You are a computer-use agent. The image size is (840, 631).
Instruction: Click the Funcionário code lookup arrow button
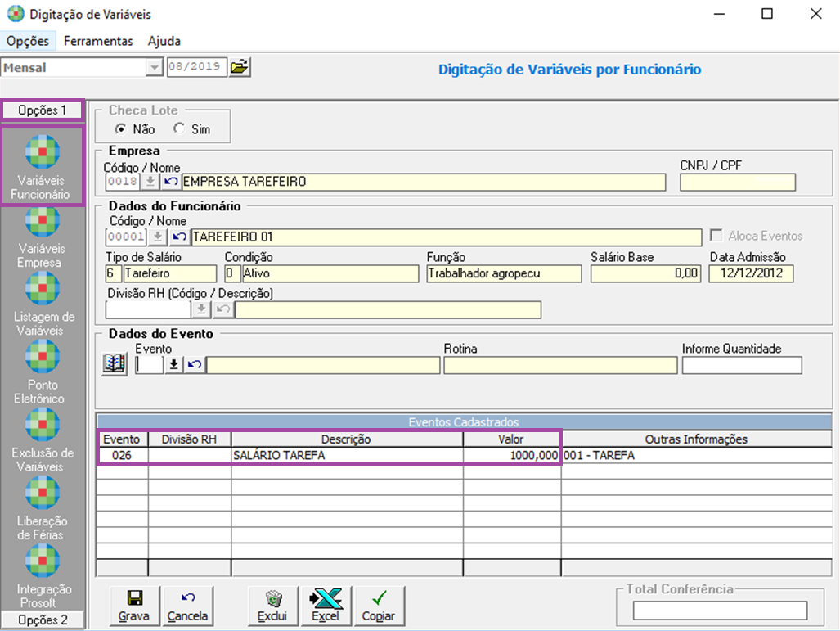point(158,237)
